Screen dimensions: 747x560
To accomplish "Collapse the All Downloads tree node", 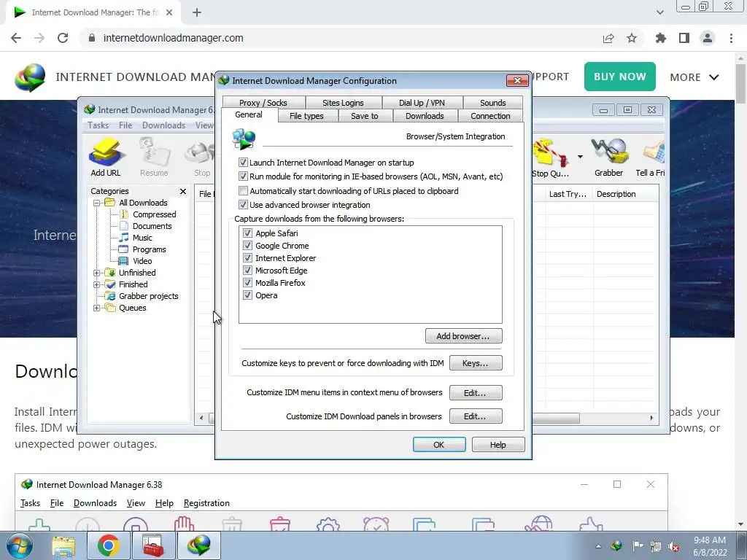I will (97, 203).
